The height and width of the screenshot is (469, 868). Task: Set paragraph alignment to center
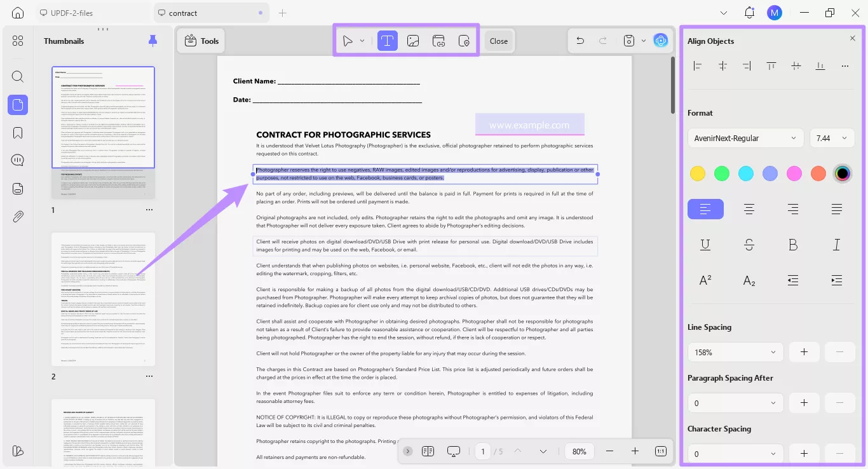(749, 209)
